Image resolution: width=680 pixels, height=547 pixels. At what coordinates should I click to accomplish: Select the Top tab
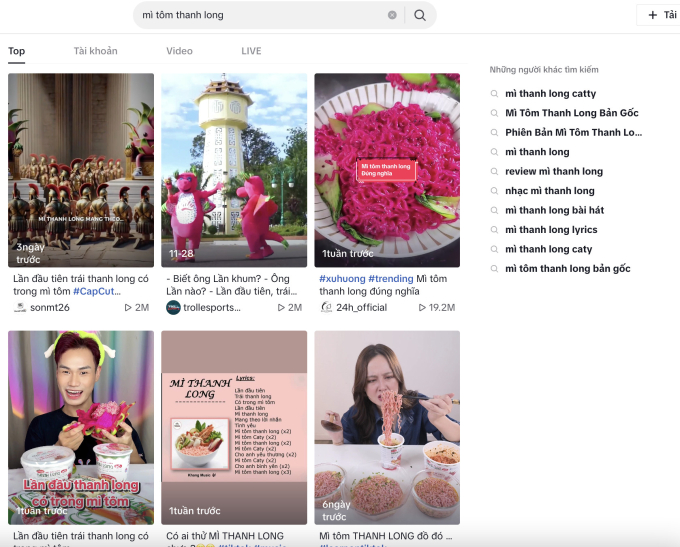[16, 51]
